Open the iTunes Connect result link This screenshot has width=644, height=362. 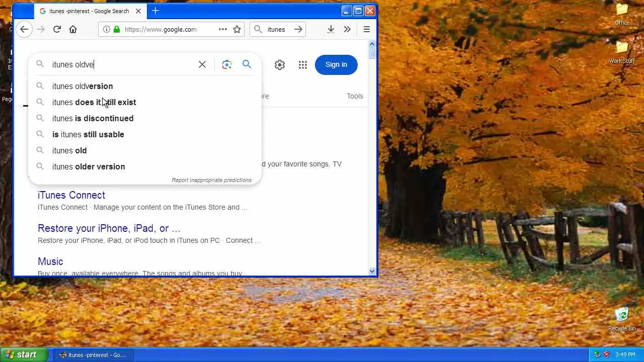point(71,195)
